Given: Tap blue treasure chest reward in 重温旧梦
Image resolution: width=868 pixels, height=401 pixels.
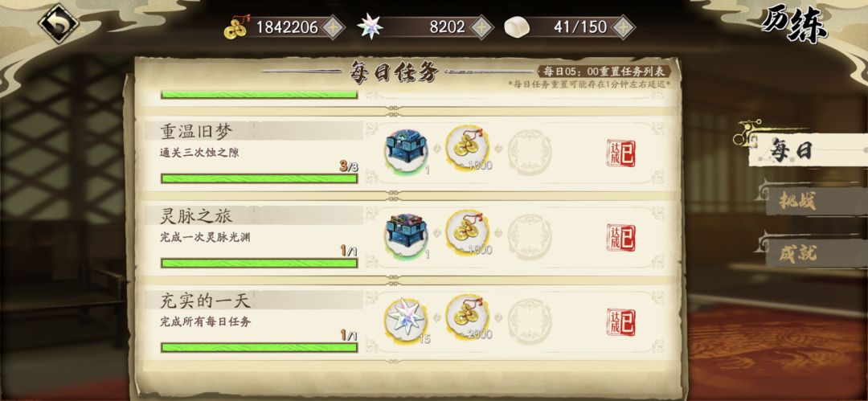Looking at the screenshot, I should click(x=407, y=150).
